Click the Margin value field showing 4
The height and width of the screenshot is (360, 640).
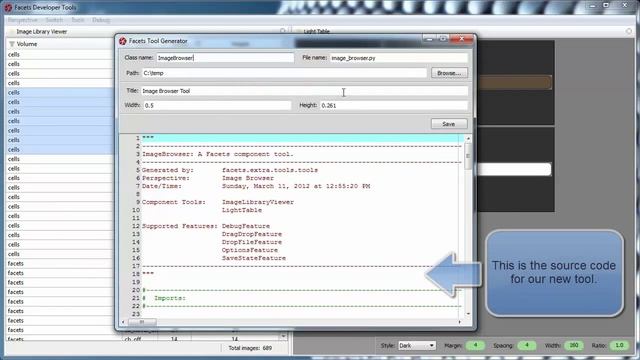pos(475,345)
